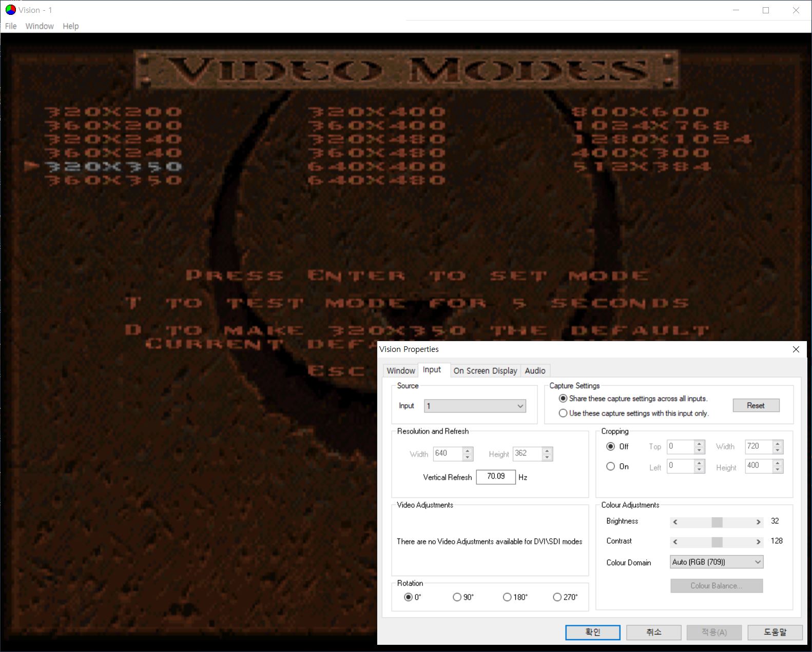Set Rotation to 180°
Screen dimensions: 812x652
coord(507,597)
